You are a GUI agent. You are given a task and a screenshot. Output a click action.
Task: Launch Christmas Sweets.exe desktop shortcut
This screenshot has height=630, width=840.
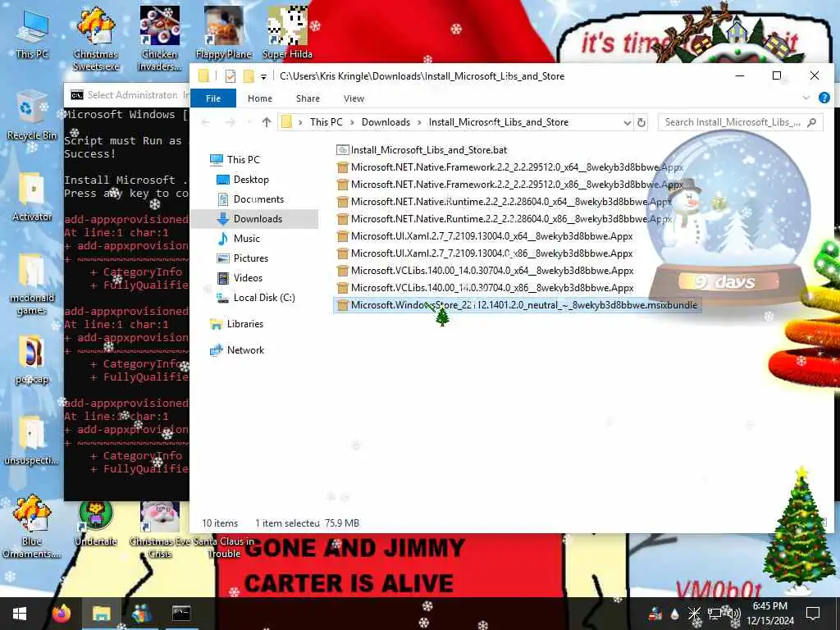pos(95,39)
